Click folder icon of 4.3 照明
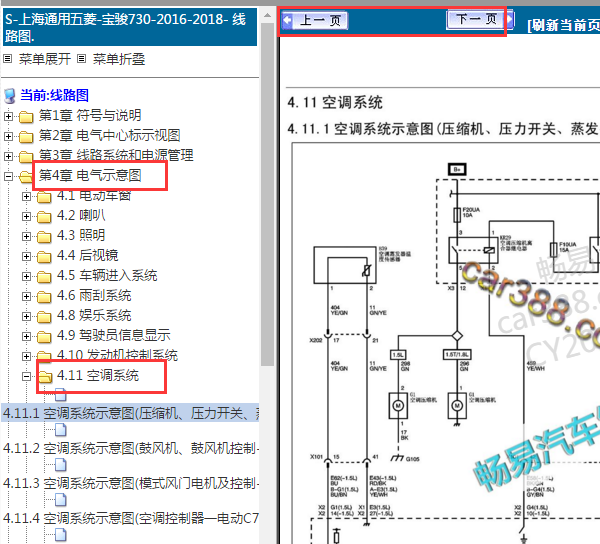 click(x=44, y=237)
